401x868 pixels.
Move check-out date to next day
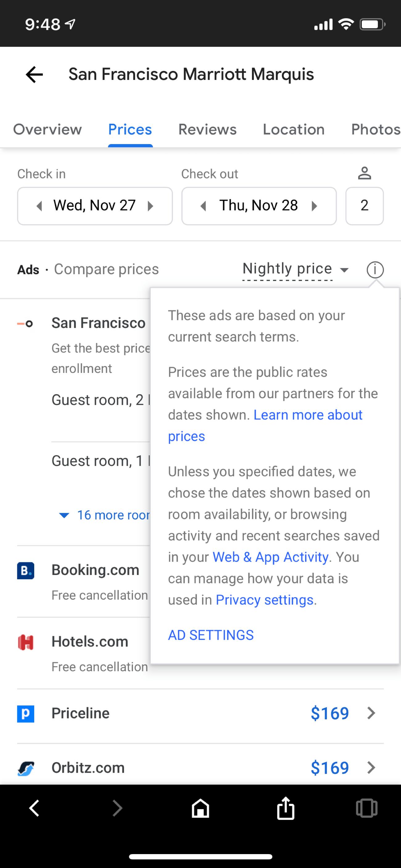(314, 206)
